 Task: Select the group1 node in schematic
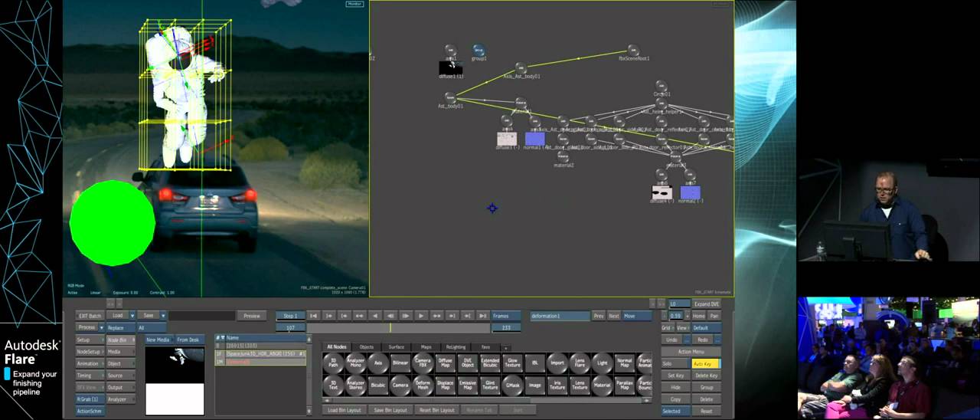click(479, 51)
